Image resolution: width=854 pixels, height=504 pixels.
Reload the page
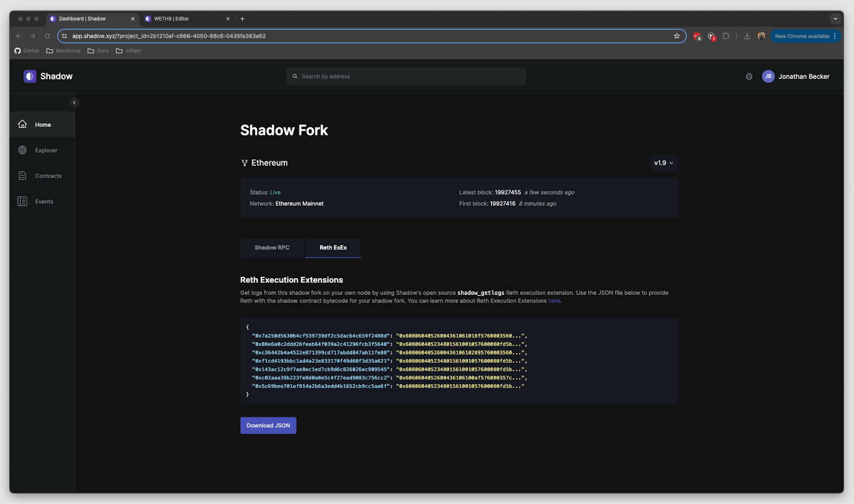(x=47, y=36)
